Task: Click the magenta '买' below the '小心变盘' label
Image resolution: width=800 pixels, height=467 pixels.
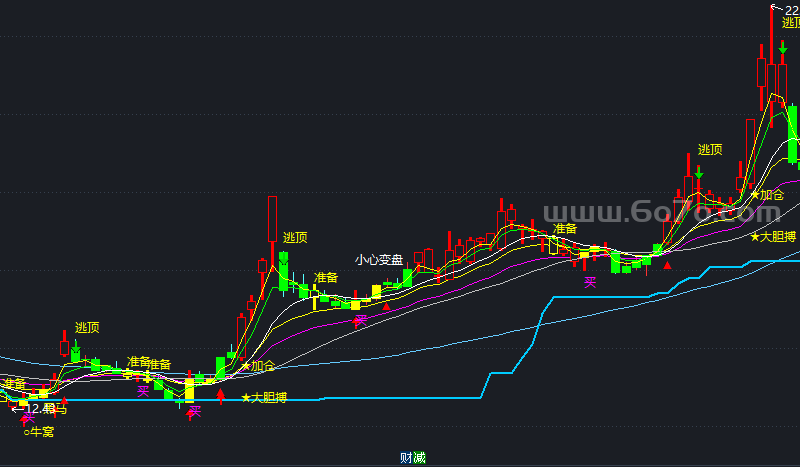Action: 361,321
